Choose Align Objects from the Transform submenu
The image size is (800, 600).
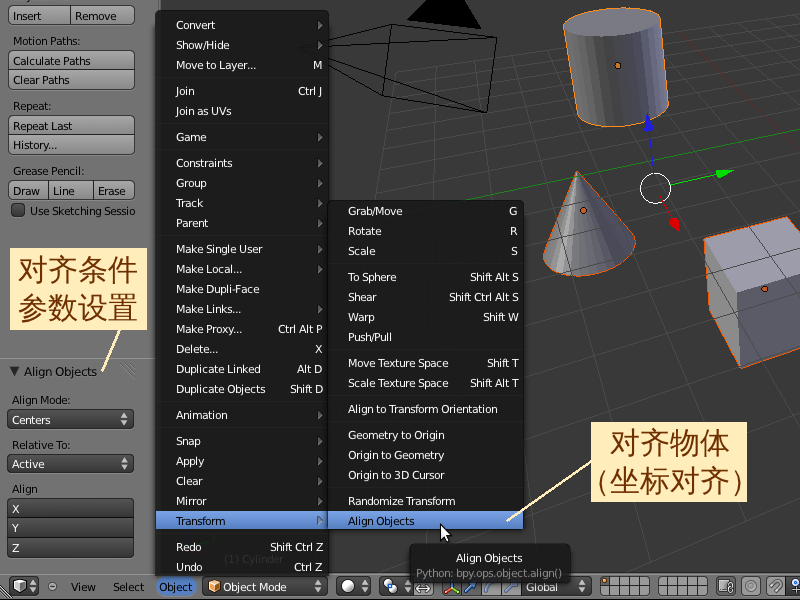pyautogui.click(x=426, y=521)
